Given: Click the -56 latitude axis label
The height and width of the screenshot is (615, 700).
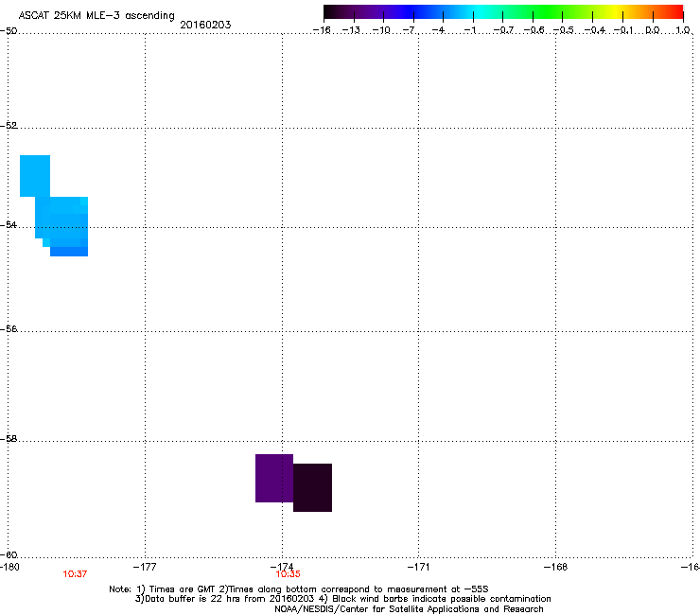Looking at the screenshot, I should [9, 328].
